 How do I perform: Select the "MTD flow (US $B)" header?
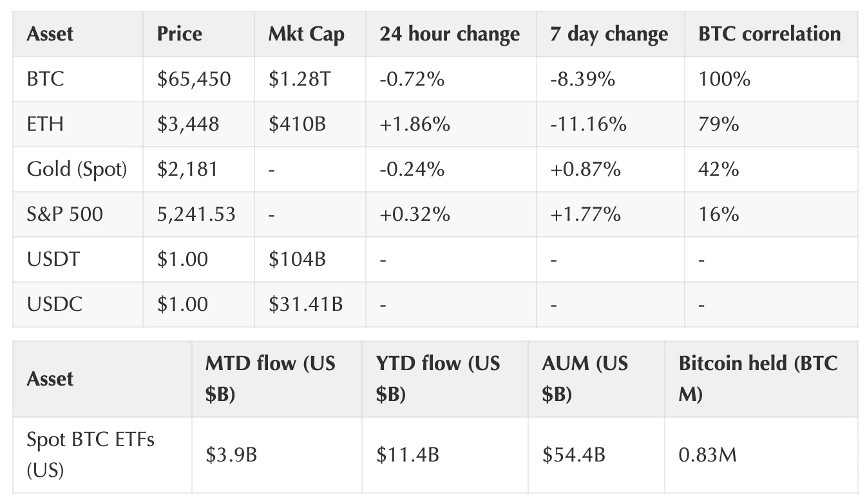pos(270,378)
